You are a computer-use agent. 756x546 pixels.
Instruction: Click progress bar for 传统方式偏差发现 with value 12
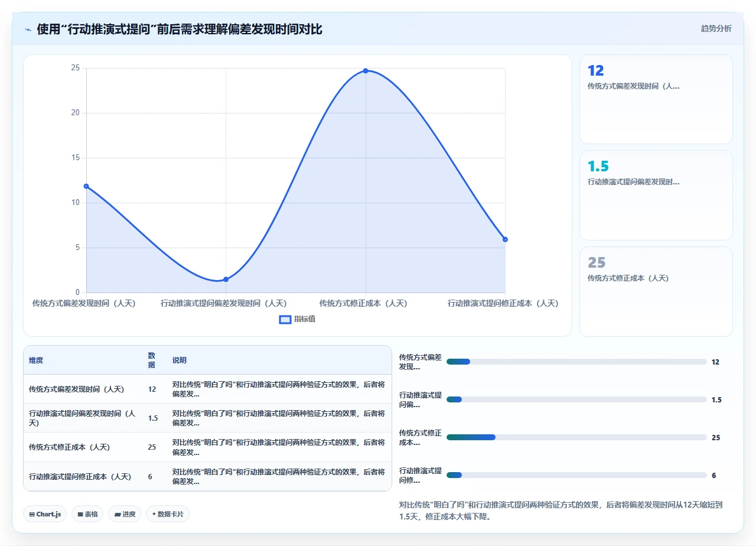[576, 362]
